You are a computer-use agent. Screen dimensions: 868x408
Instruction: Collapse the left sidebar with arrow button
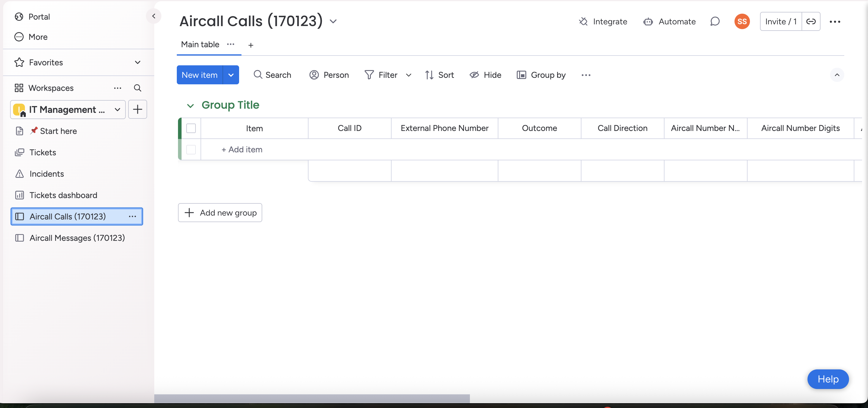(154, 16)
